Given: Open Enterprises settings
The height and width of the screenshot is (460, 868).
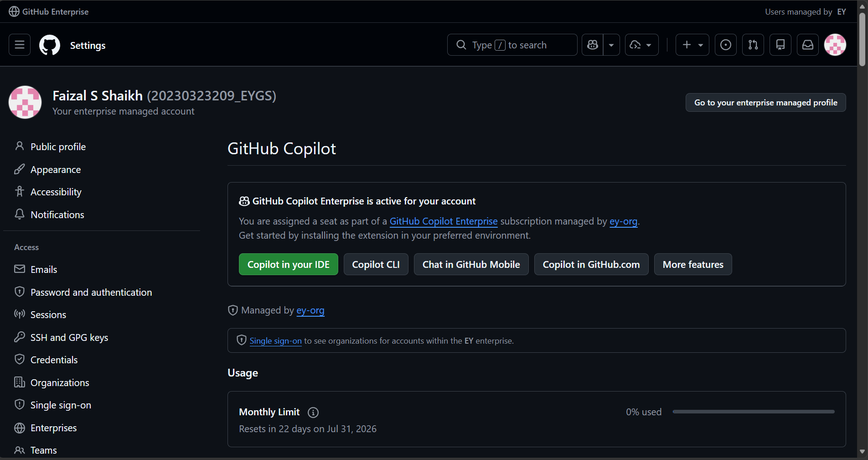Looking at the screenshot, I should 53,428.
